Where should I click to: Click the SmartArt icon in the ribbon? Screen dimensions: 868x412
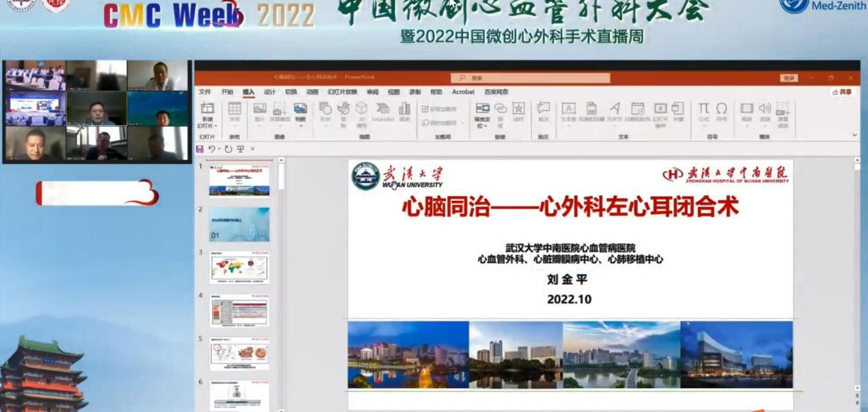[383, 111]
